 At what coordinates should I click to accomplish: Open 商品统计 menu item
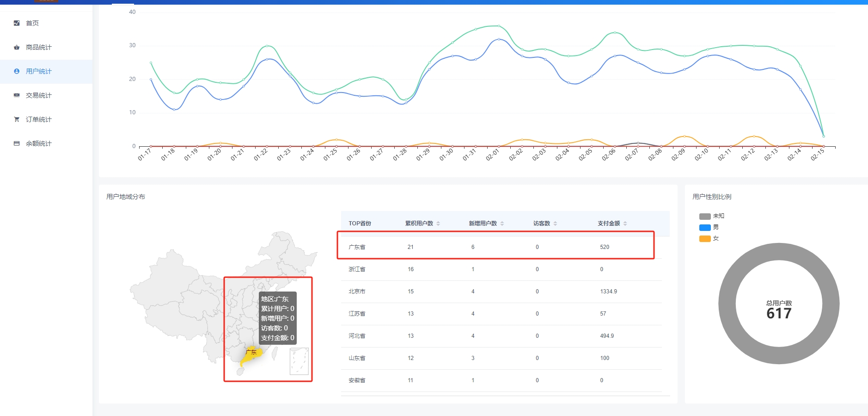[x=46, y=47]
